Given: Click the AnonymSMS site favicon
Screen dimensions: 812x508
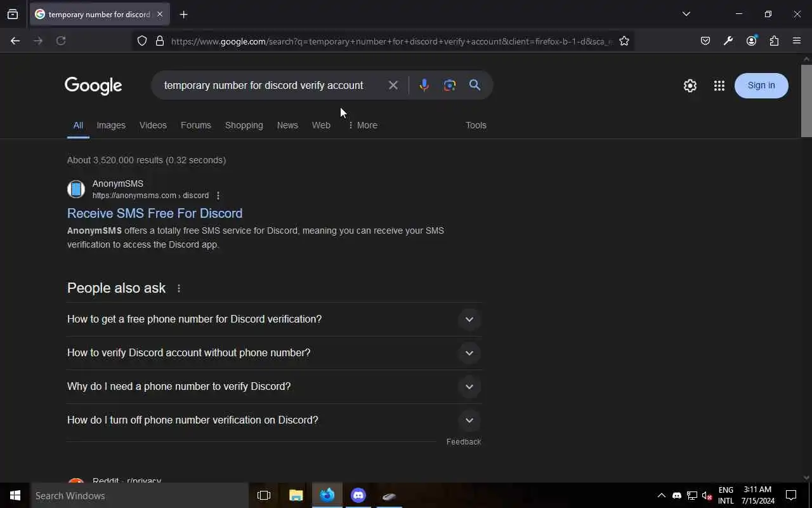Looking at the screenshot, I should coord(76,189).
